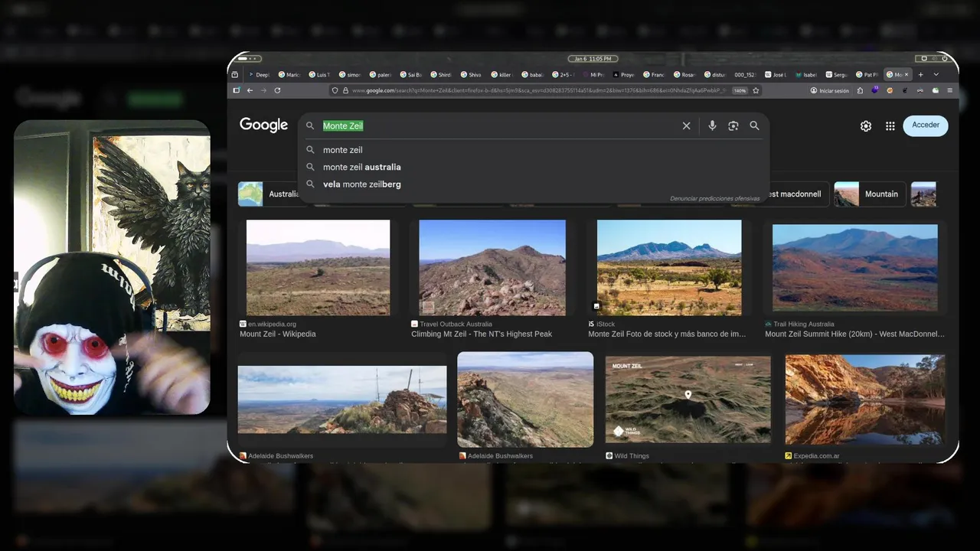Select the Mountain filter chip
This screenshot has height=551, width=980.
[869, 194]
